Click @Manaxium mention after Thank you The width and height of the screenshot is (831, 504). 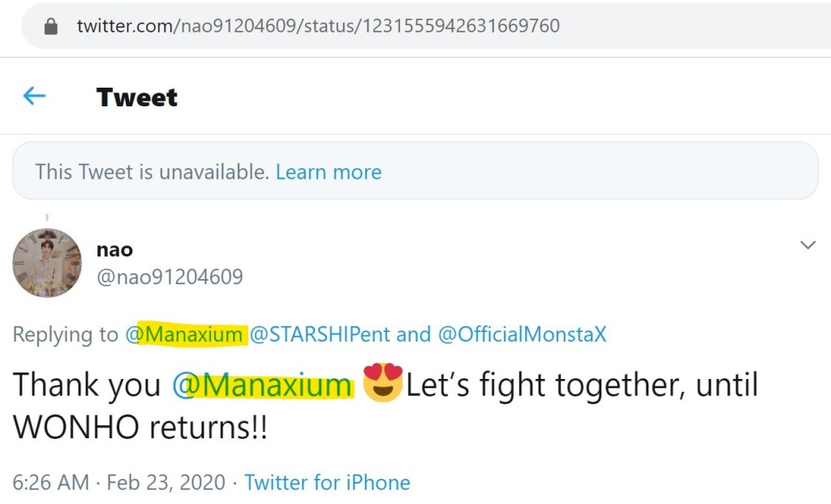click(262, 386)
